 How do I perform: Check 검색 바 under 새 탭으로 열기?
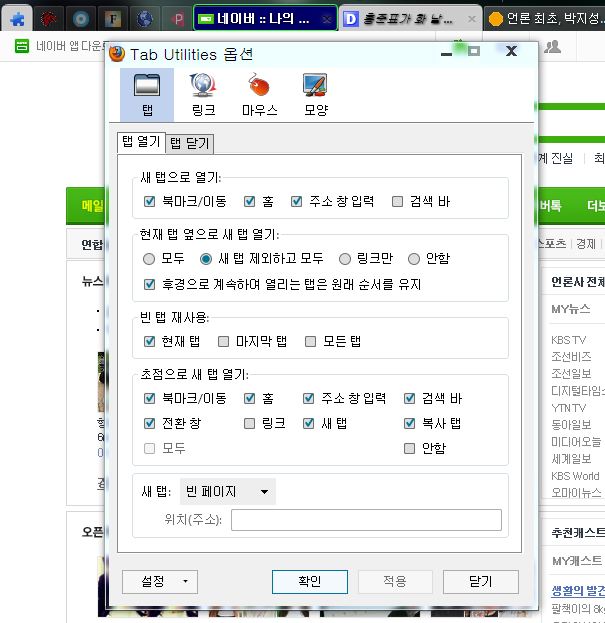click(x=397, y=201)
